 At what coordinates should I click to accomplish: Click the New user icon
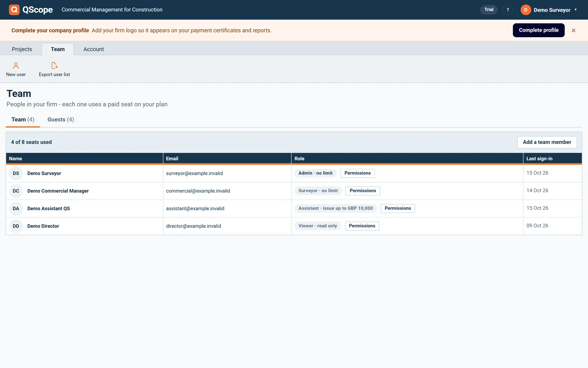click(x=16, y=66)
